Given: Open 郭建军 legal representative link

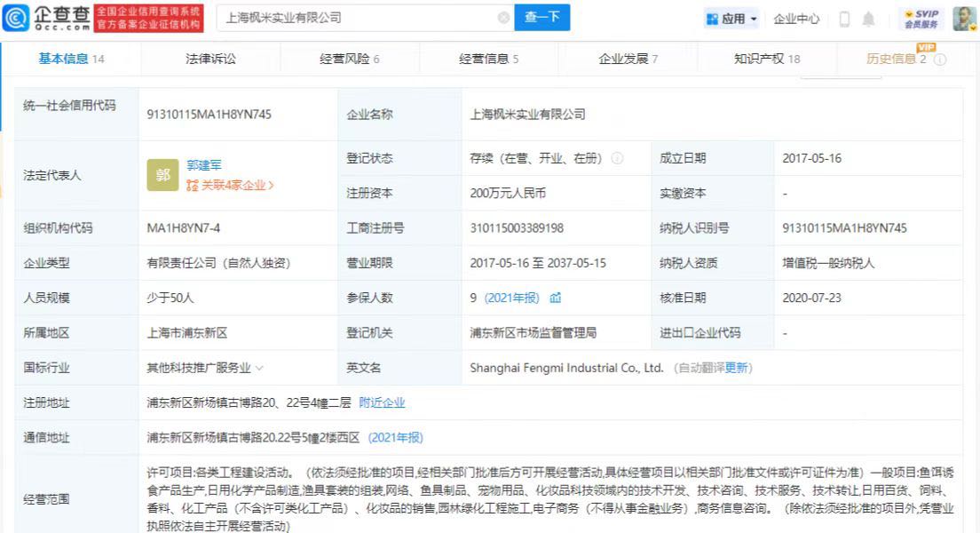Looking at the screenshot, I should click(204, 165).
